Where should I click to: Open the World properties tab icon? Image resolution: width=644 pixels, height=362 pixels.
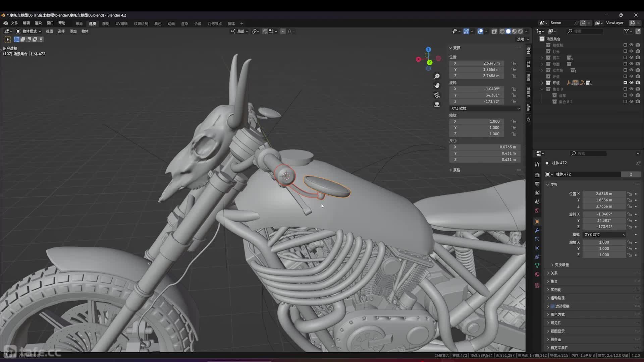tap(537, 210)
